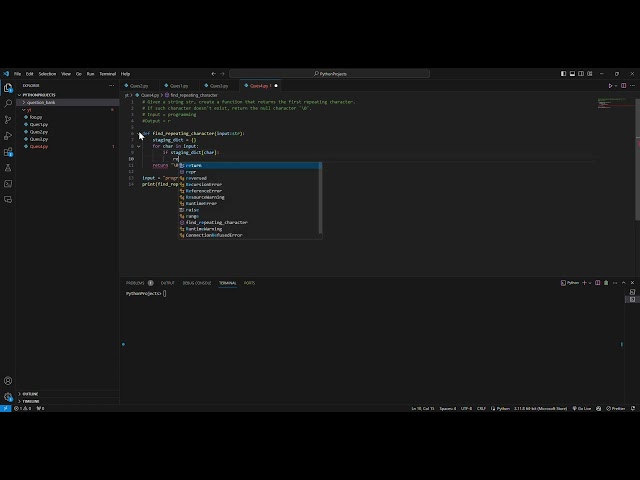Select the active Ques4.py editor tab
Image resolution: width=640 pixels, height=480 pixels.
[x=261, y=86]
